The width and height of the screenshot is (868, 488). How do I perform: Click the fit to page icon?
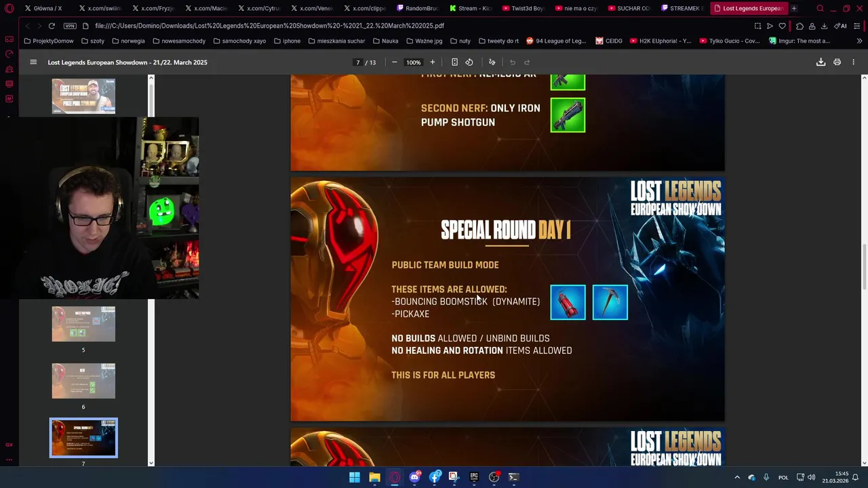454,62
